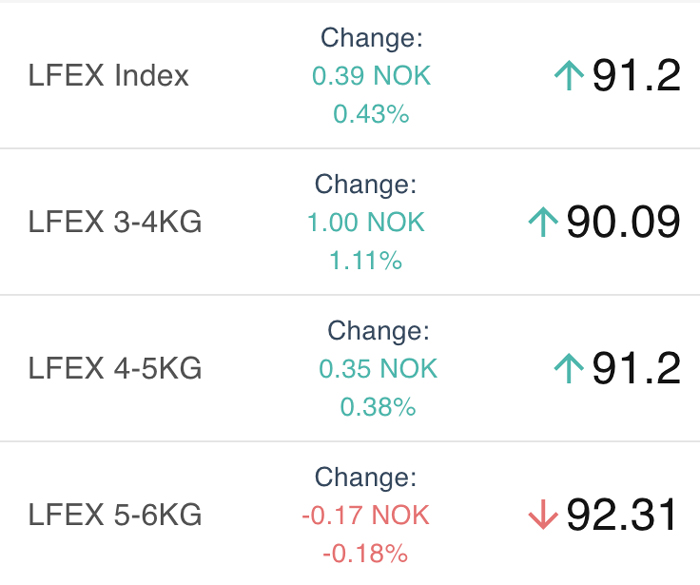Image resolution: width=700 pixels, height=585 pixels.
Task: Click the green up arrow in LFEX 4-5KG row
Action: coord(569,368)
